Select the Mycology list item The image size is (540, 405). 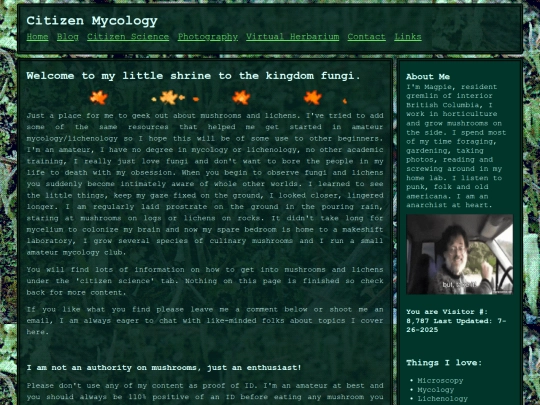(x=436, y=390)
